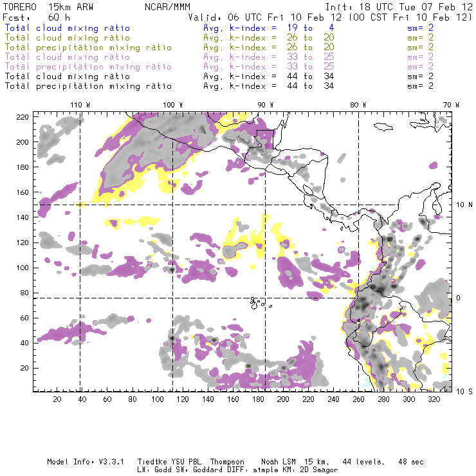476x476 pixels.
Task: Click the purple 'Total cloud mixing ratio' legend entry
Action: pyautogui.click(x=67, y=57)
